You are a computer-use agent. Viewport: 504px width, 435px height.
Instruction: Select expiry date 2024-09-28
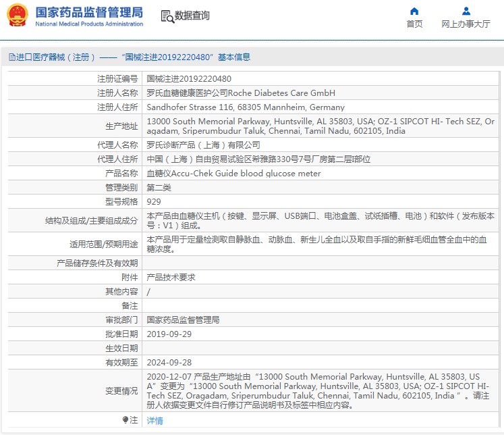click(169, 363)
